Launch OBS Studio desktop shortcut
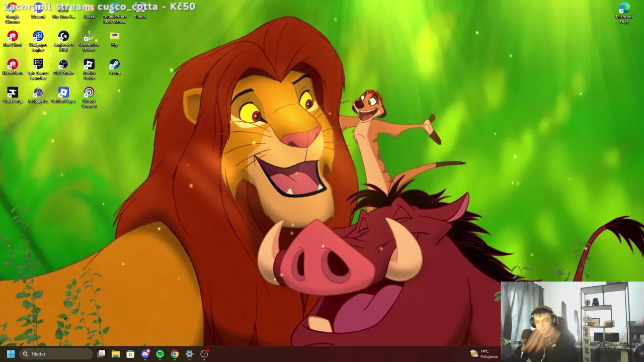 [63, 67]
